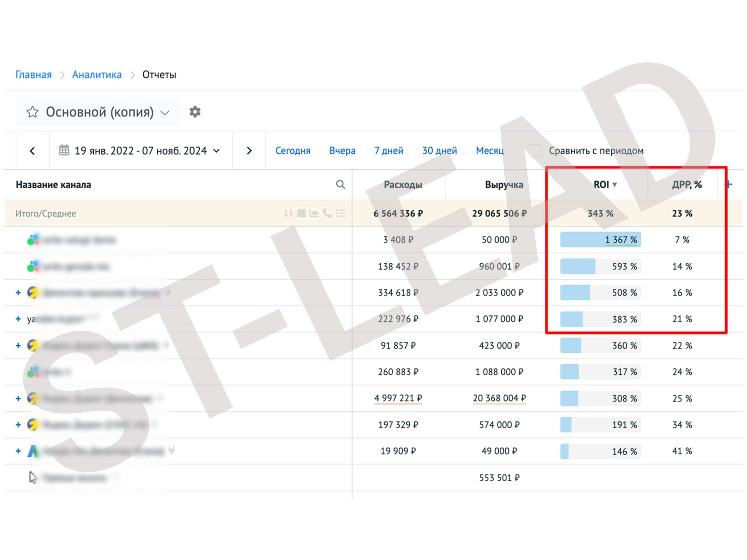Click the list icon in the Итого/Среднее row

pos(340,213)
